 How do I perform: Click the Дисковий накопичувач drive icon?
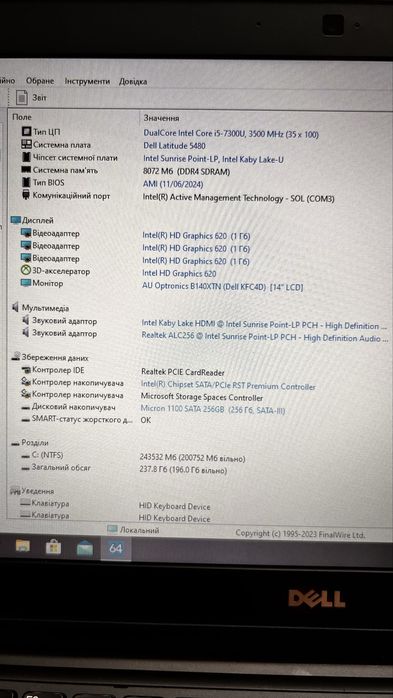tap(26, 407)
